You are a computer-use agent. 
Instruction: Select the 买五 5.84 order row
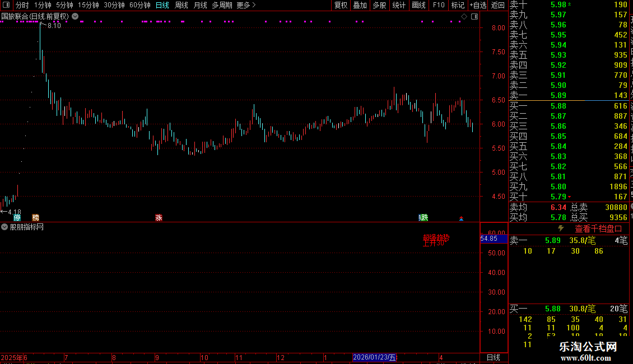[x=569, y=147]
